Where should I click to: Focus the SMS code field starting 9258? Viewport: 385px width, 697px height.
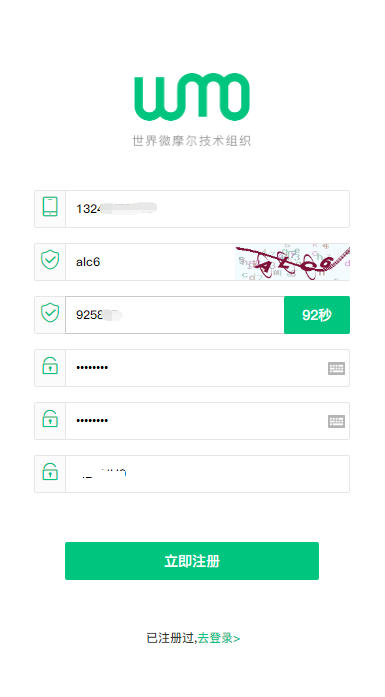click(x=175, y=315)
